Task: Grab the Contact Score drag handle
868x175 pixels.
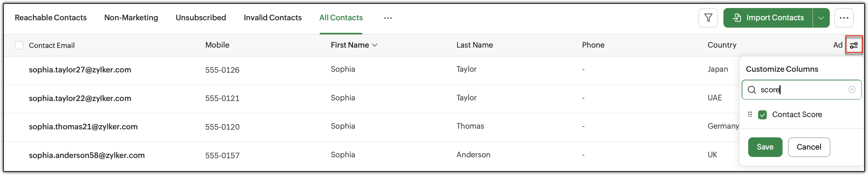Action: point(750,114)
